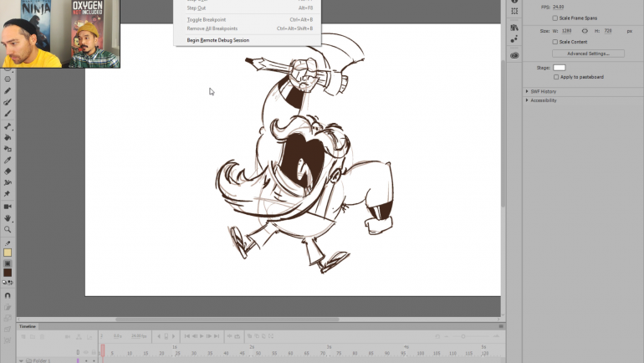The image size is (644, 363).
Task: Enable Scale Frame Spans checkbox
Action: [x=555, y=18]
